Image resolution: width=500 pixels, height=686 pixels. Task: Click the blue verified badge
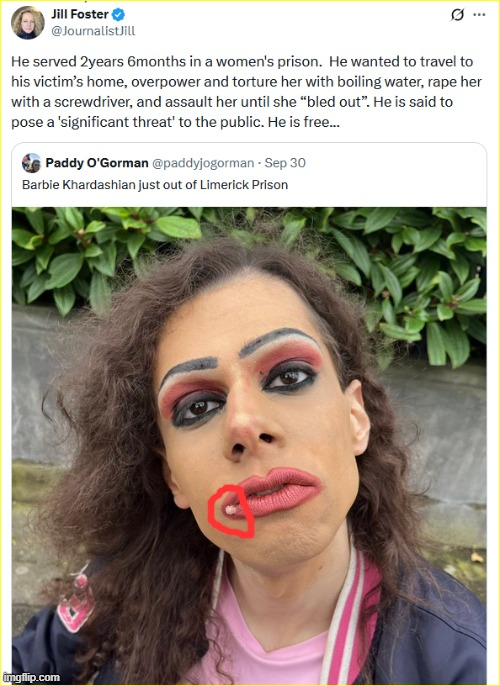(x=118, y=14)
